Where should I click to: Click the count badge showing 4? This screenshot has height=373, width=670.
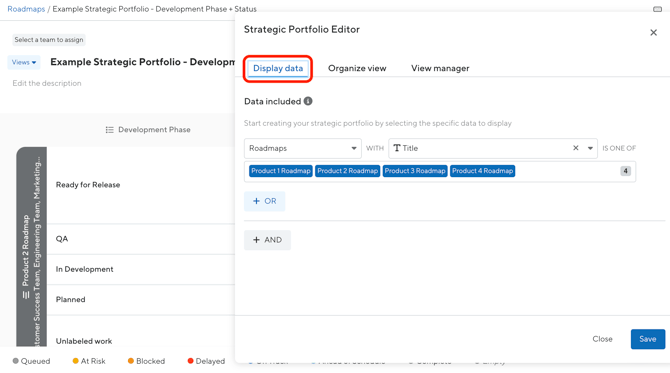coord(626,171)
